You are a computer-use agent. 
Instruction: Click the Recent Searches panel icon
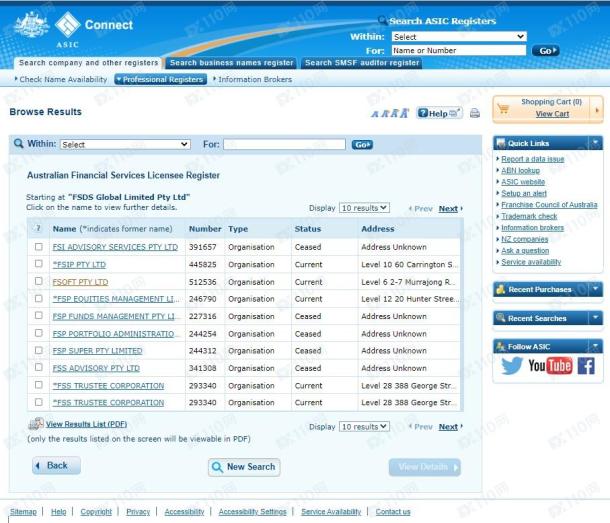pyautogui.click(x=501, y=318)
